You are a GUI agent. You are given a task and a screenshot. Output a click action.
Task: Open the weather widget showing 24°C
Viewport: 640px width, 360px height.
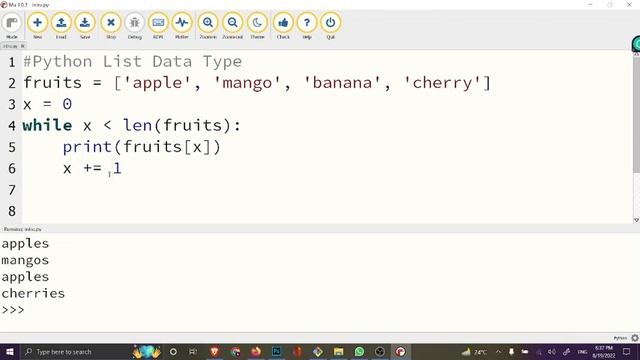(474, 352)
